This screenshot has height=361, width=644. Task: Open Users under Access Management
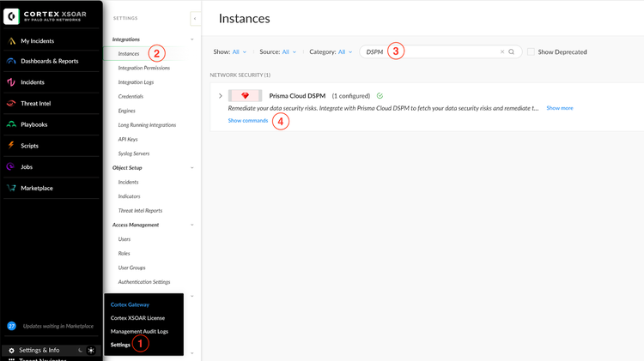coord(124,239)
